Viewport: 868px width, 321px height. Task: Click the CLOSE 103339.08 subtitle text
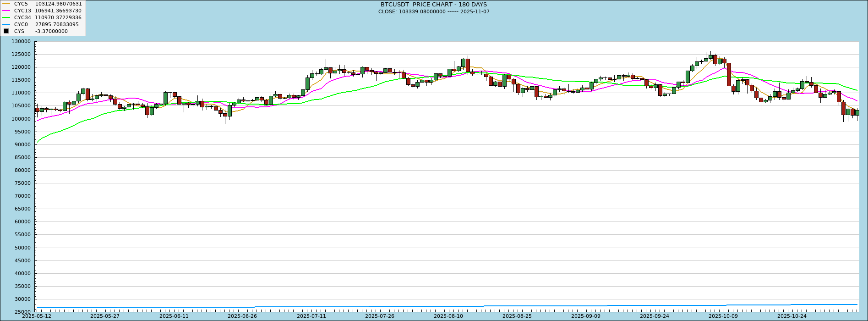coord(433,11)
